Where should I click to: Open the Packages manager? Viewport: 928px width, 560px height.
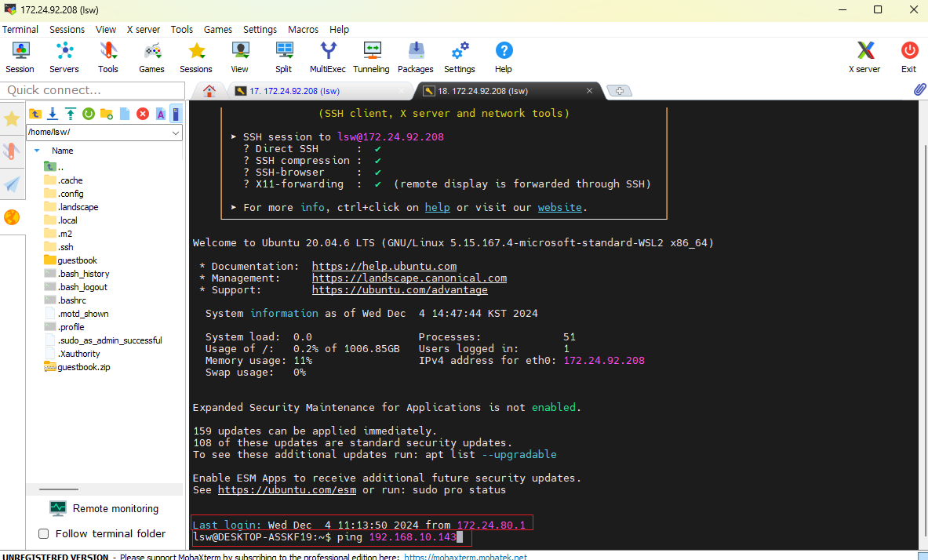click(x=416, y=57)
